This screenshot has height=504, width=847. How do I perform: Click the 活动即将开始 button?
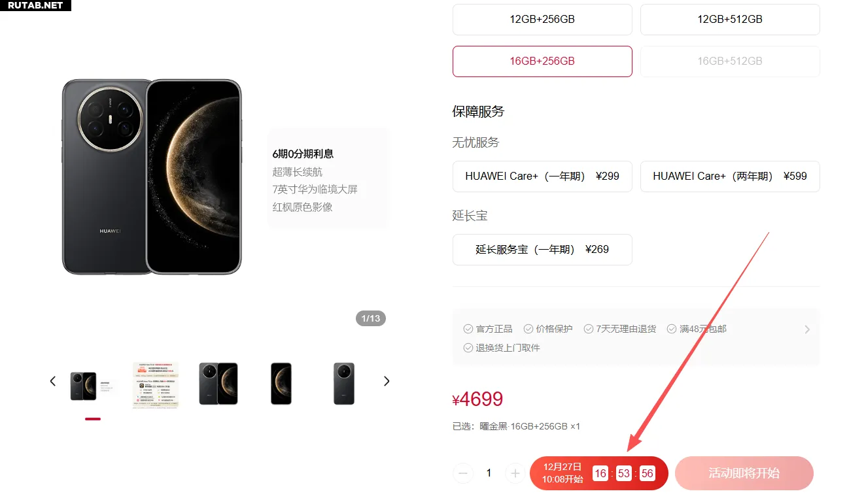744,473
